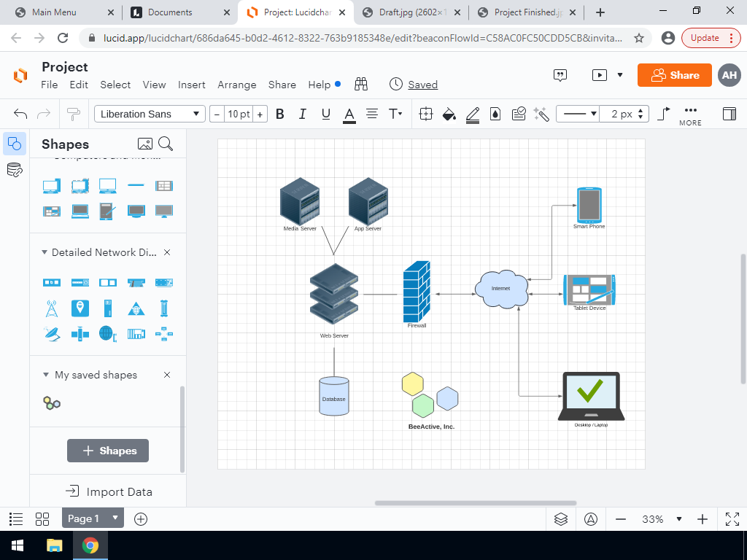Search shapes with magnifier icon
The height and width of the screenshot is (560, 747).
[166, 144]
